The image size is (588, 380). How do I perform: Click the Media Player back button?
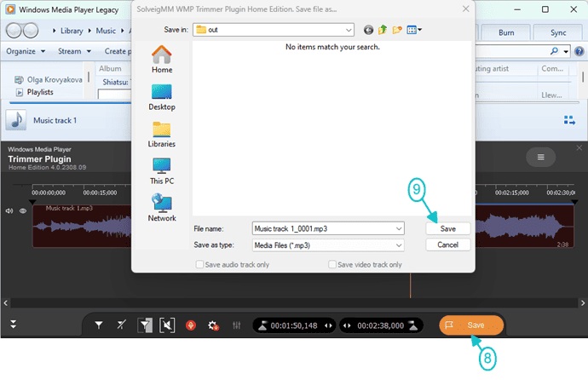pos(14,31)
